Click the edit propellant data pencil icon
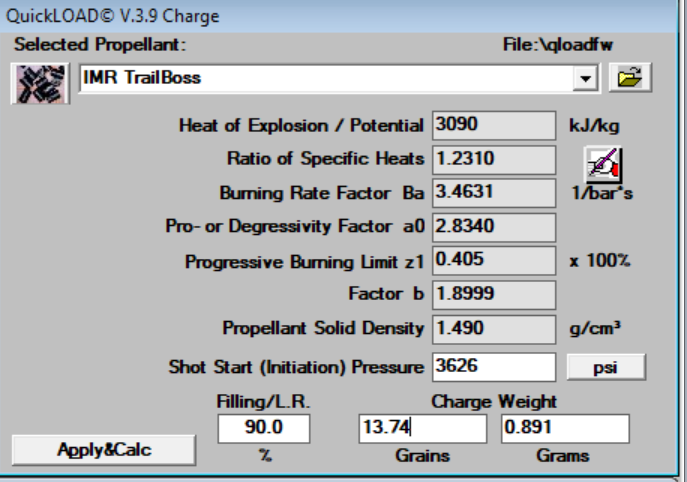 603,164
